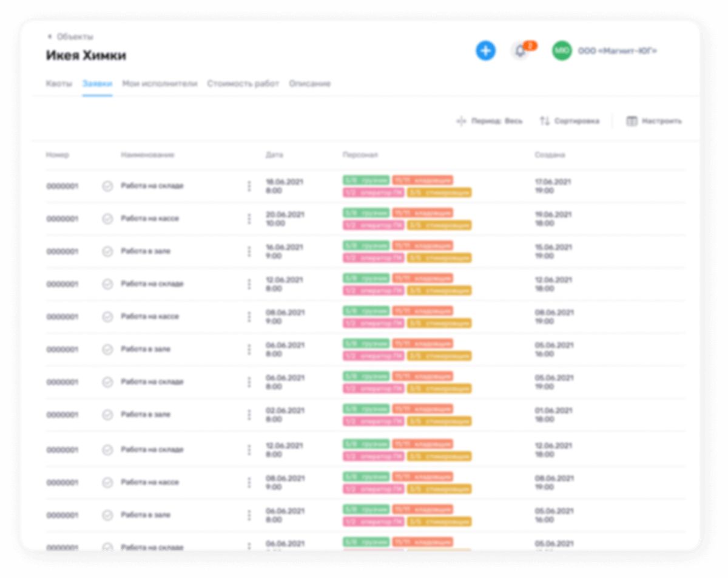Viewport: 728px width, 578px height.
Task: Click the Персонал column header
Action: (360, 155)
